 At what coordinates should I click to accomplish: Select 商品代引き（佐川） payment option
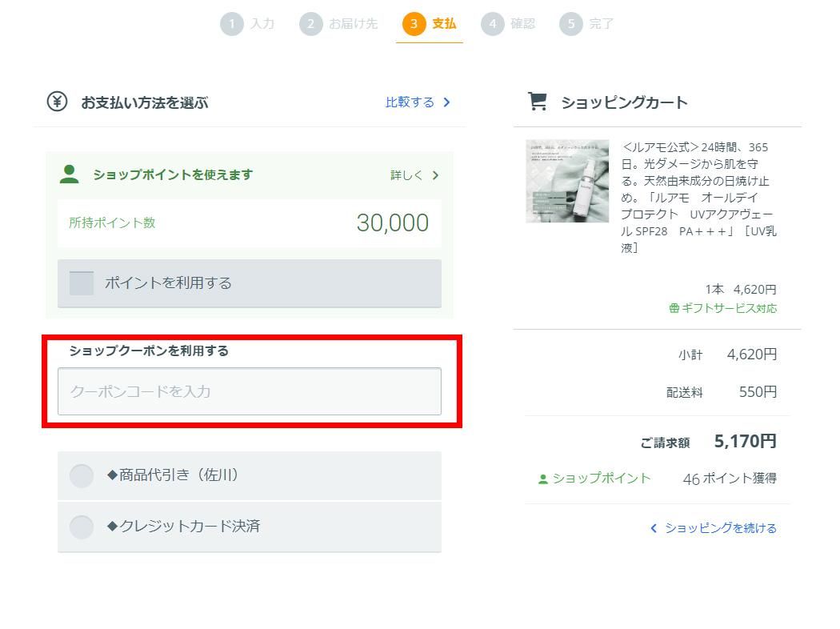82,475
